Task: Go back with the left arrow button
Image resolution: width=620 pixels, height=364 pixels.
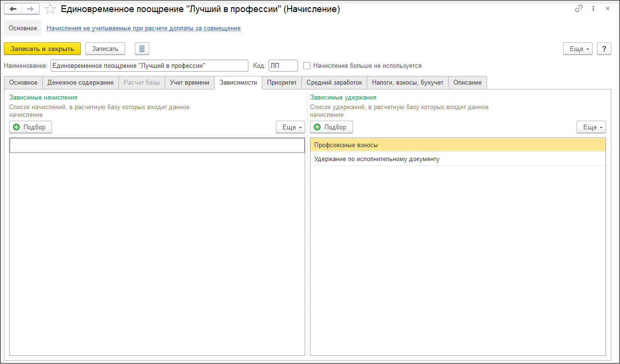Action: 13,9
